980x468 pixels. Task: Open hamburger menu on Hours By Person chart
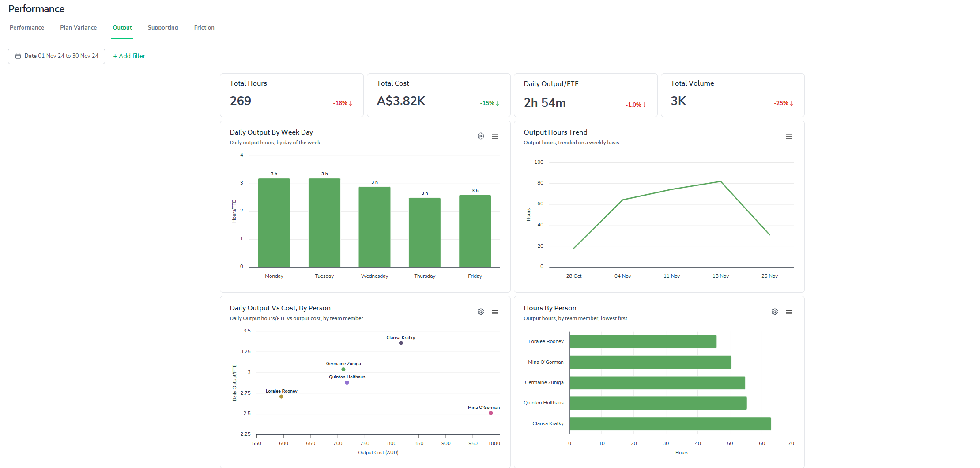[789, 312]
